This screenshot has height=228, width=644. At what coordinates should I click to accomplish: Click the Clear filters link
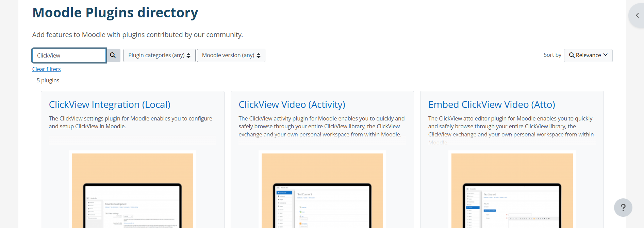tap(46, 69)
